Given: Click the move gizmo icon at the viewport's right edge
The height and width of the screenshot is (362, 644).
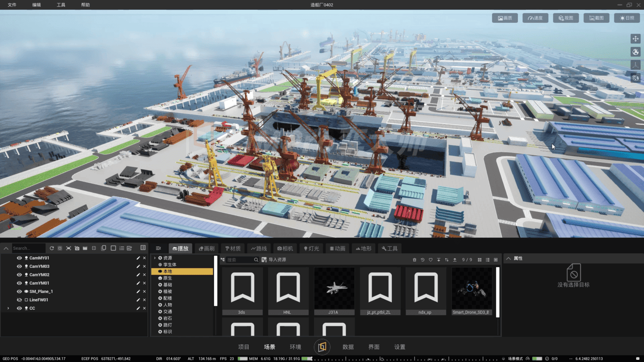Looking at the screenshot, I should 636,39.
